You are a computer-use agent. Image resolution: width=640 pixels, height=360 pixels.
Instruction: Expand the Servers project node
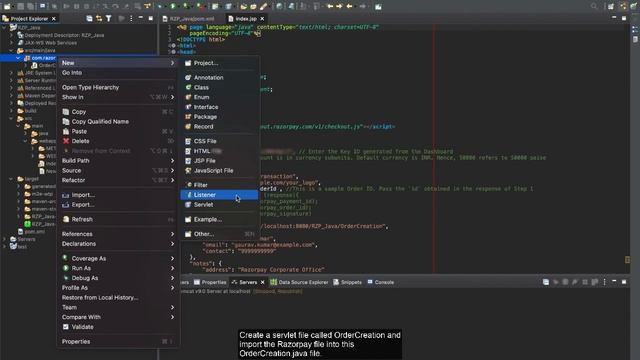coord(4,239)
